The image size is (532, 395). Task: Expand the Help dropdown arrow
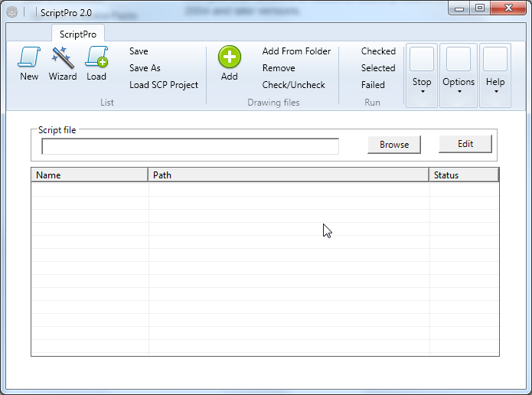(x=496, y=92)
